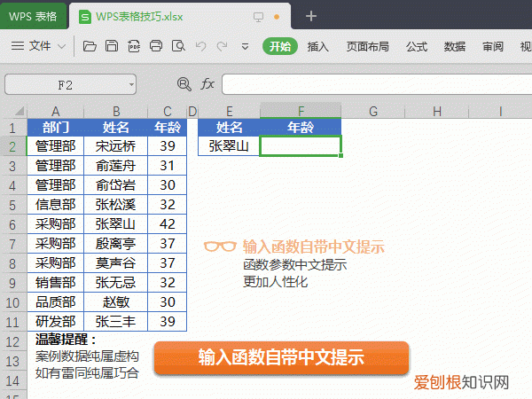The image size is (532, 399).
Task: Select the WPS表格技巧.xlsx document tab
Action: [x=180, y=16]
